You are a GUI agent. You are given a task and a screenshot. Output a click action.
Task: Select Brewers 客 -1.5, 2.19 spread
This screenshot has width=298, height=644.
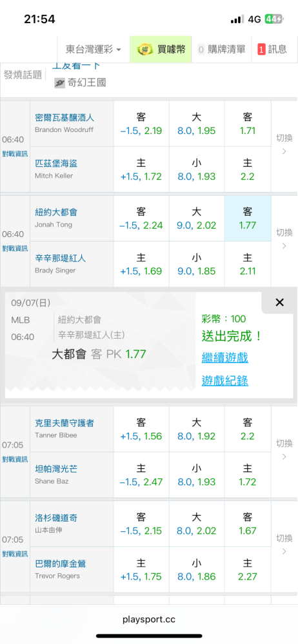141,124
